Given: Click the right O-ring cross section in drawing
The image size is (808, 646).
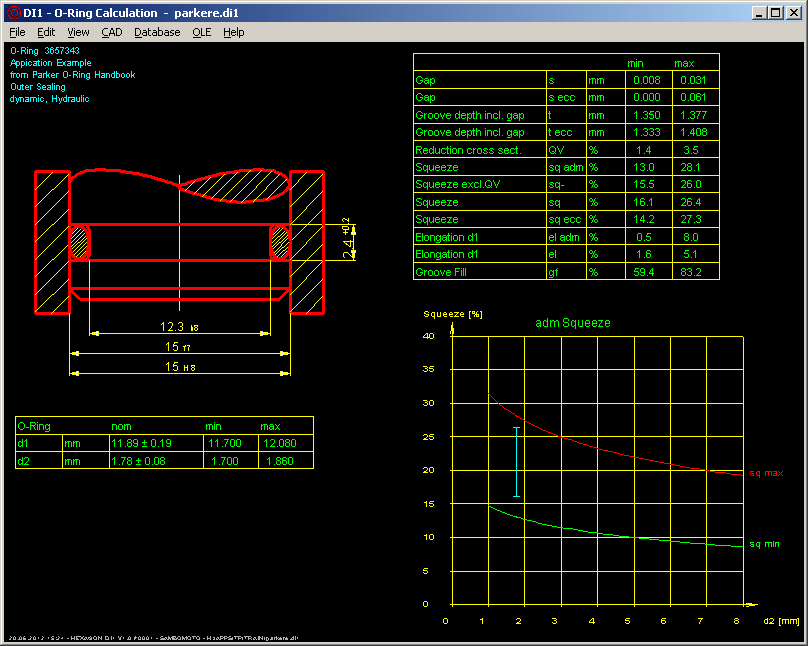Looking at the screenshot, I should click(280, 242).
